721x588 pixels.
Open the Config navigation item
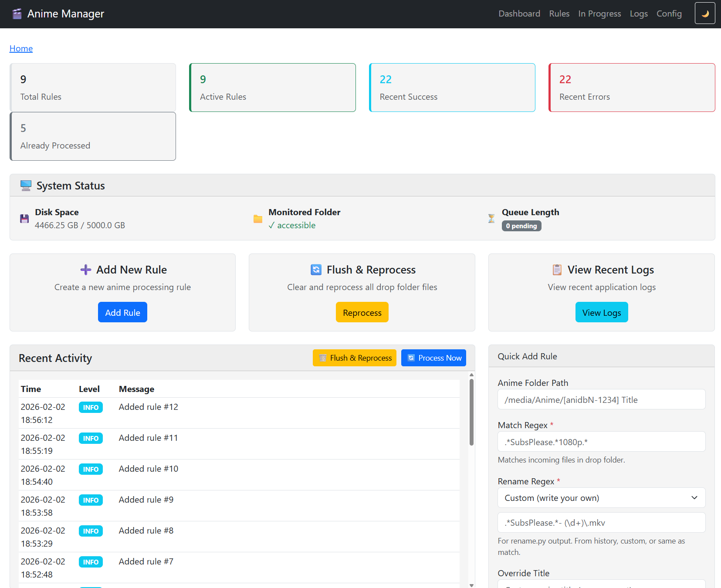669,14
